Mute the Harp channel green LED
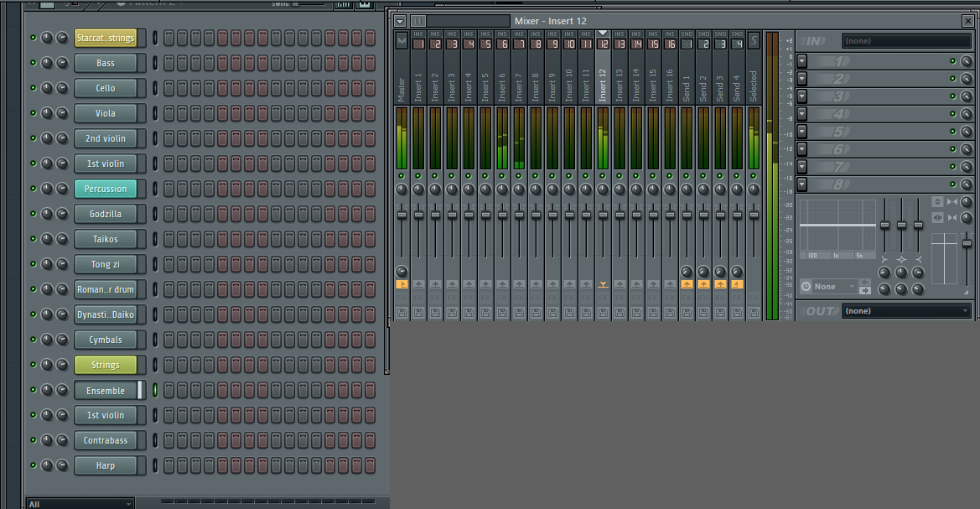980x509 pixels. [34, 465]
